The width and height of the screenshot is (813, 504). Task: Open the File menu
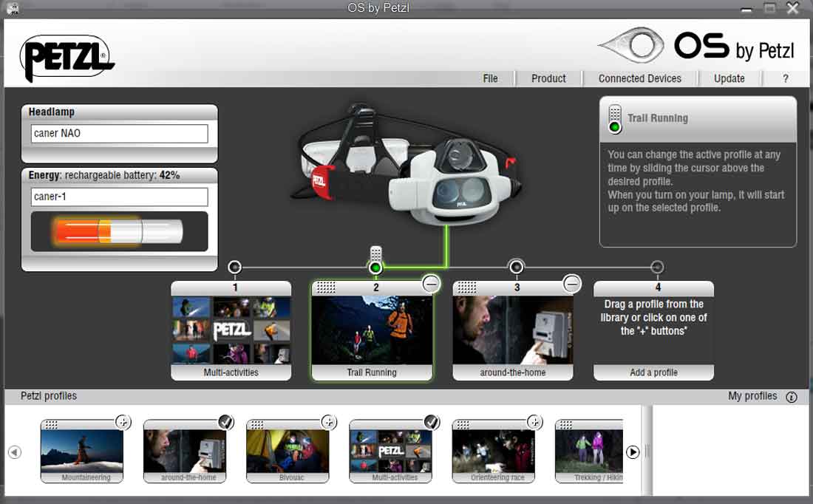tap(490, 78)
